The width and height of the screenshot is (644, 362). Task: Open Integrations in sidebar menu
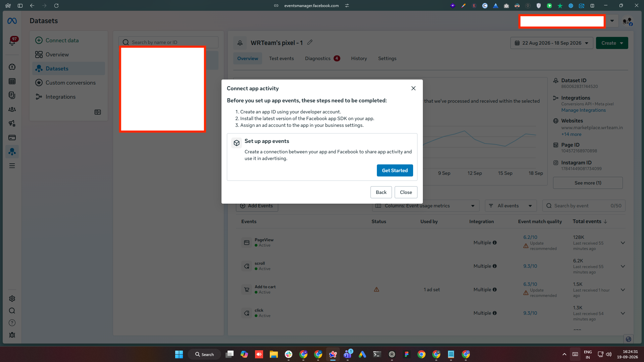click(68, 97)
